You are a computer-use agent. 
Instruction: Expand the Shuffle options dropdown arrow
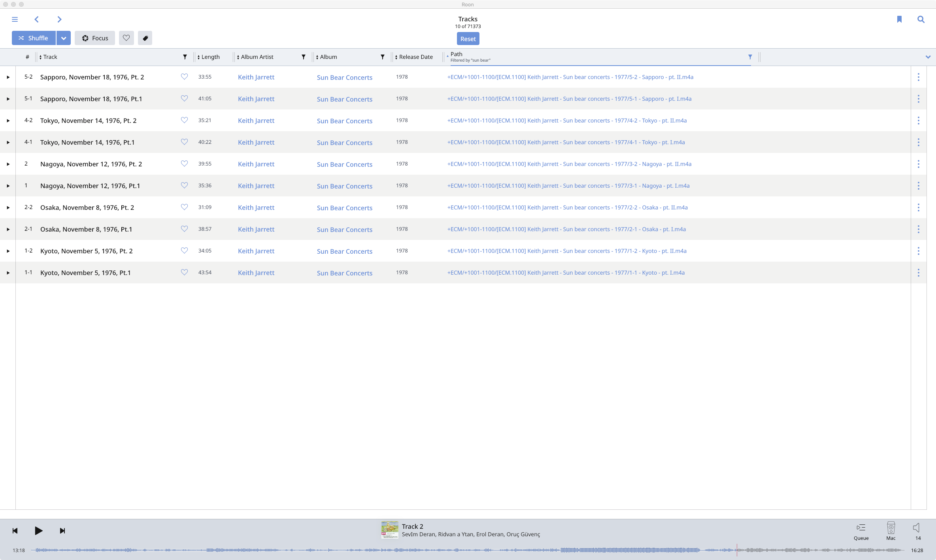coord(64,38)
